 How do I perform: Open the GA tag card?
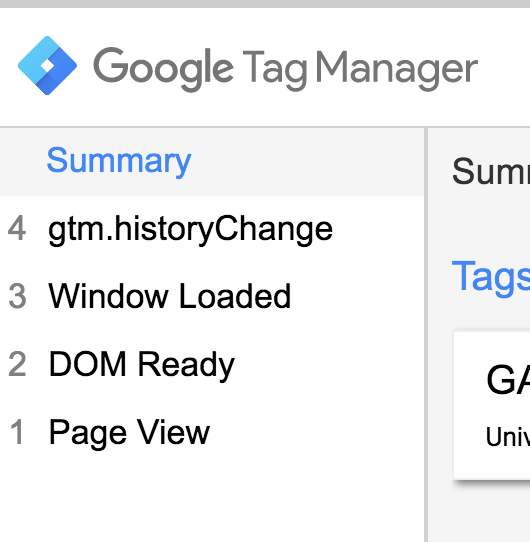(x=492, y=405)
